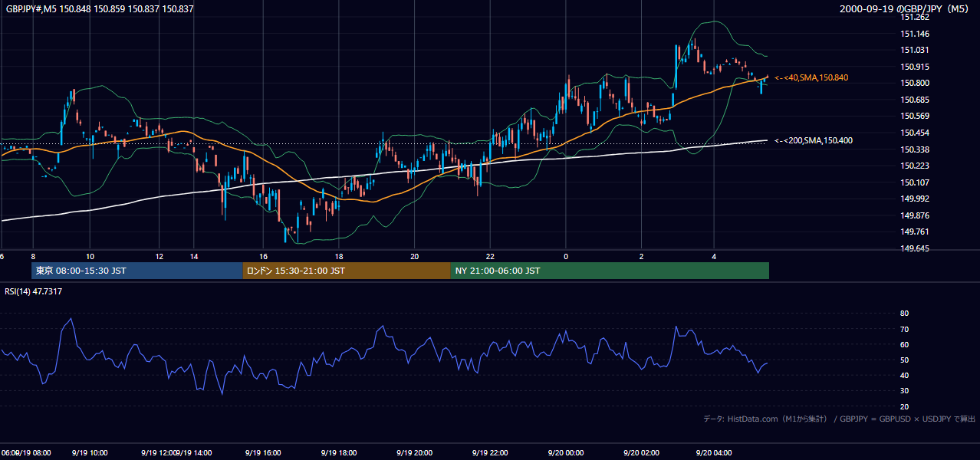Click RSI scale value 80
The height and width of the screenshot is (460, 980).
[x=904, y=314]
